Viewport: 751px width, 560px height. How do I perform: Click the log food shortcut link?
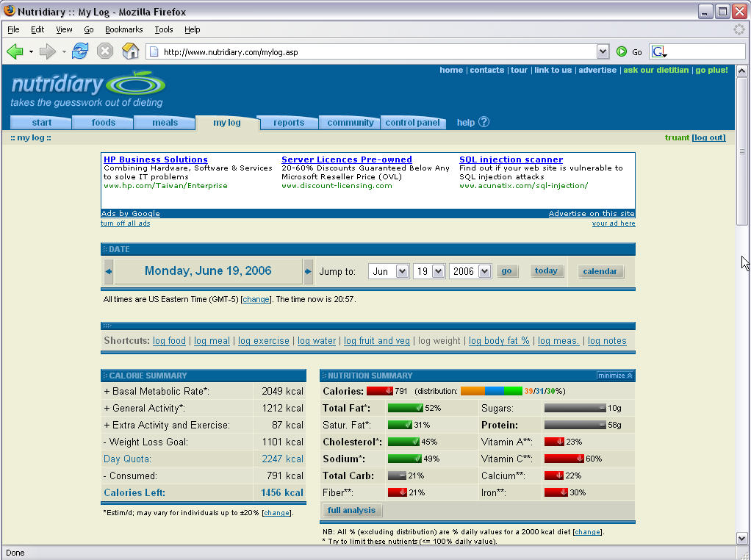[169, 340]
